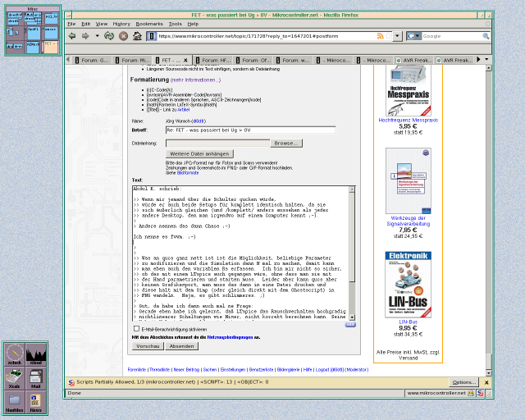Switch to the 'Forum: G...' tab
Image resolution: width=525 pixels, height=420 pixels.
click(92, 60)
